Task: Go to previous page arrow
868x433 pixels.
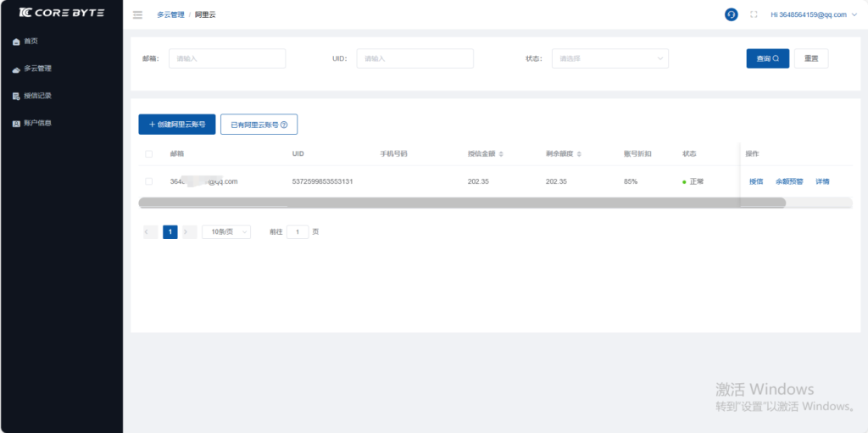Action: coord(150,231)
